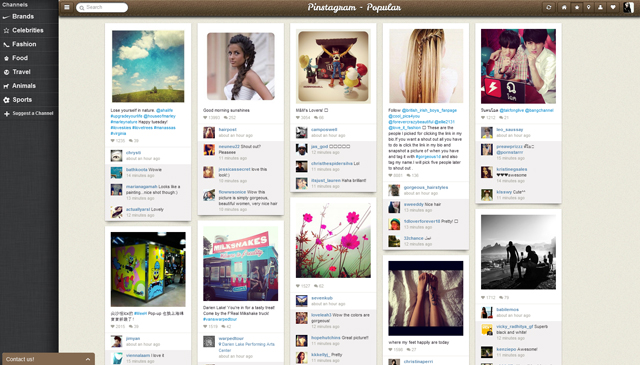
Task: Open user sevenkub profile link
Action: coord(322,298)
